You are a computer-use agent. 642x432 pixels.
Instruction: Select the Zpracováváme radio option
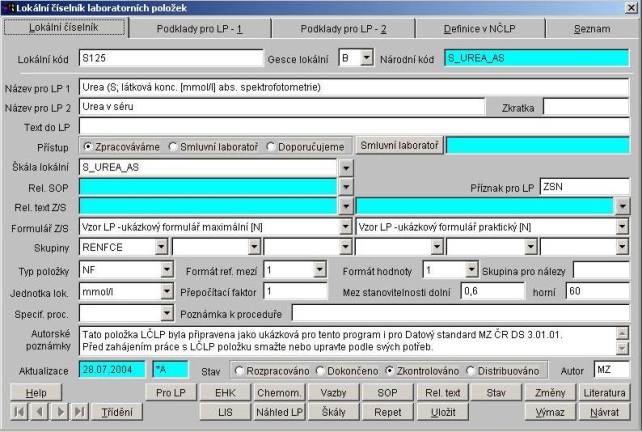tap(88, 147)
